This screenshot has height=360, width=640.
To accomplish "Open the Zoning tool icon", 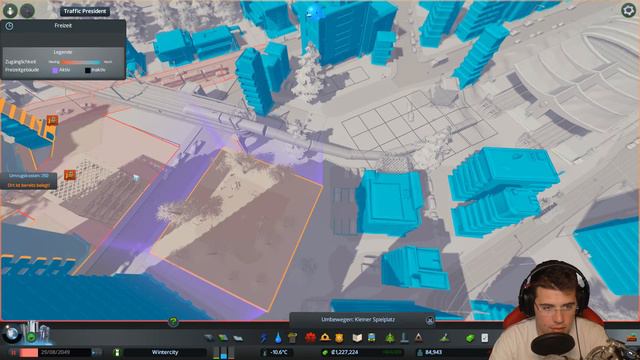I will pyautogui.click(x=223, y=338).
